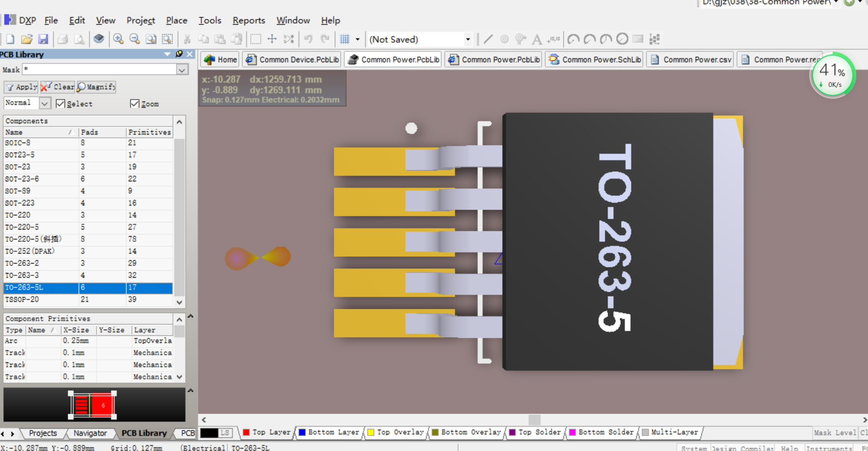Save the library with the floppy icon
This screenshot has height=451, width=868.
(43, 39)
